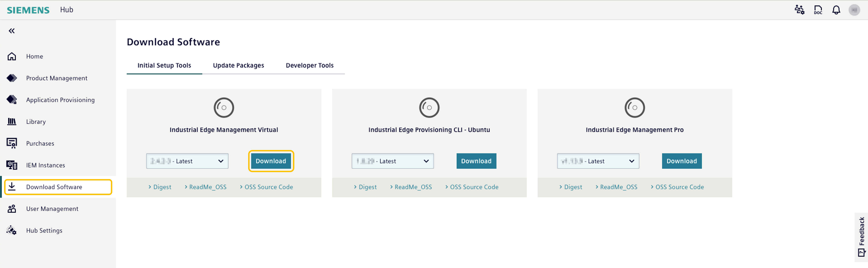
Task: Open User Management from the sidebar
Action: [52, 209]
